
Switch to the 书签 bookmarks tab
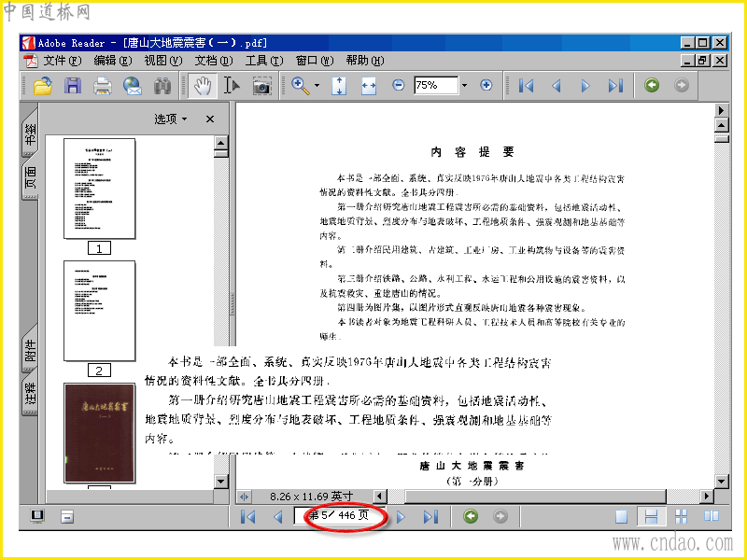tap(30, 133)
